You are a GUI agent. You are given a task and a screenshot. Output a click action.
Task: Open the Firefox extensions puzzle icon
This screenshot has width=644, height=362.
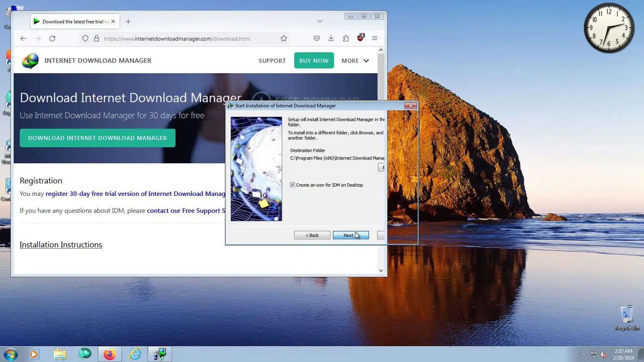click(346, 39)
